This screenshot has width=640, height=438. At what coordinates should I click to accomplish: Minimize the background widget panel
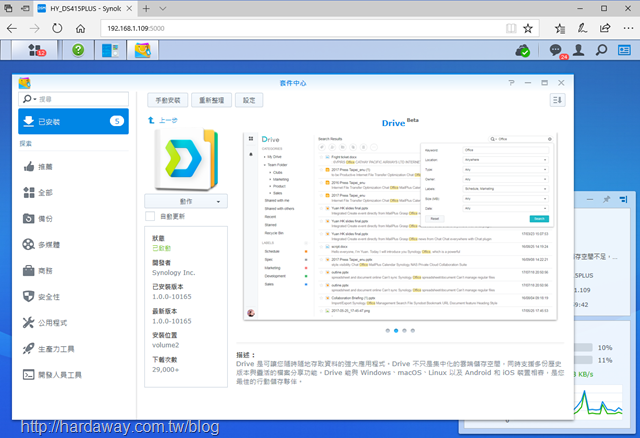coord(590,199)
